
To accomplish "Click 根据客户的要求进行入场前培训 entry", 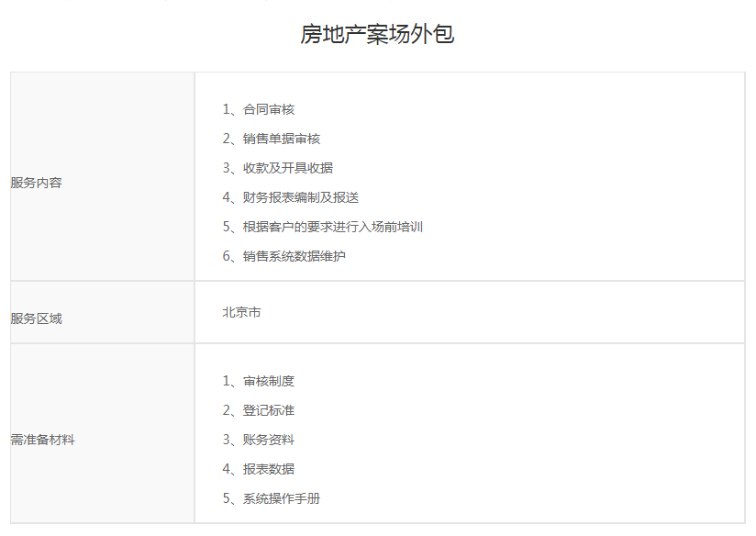I will (x=333, y=227).
